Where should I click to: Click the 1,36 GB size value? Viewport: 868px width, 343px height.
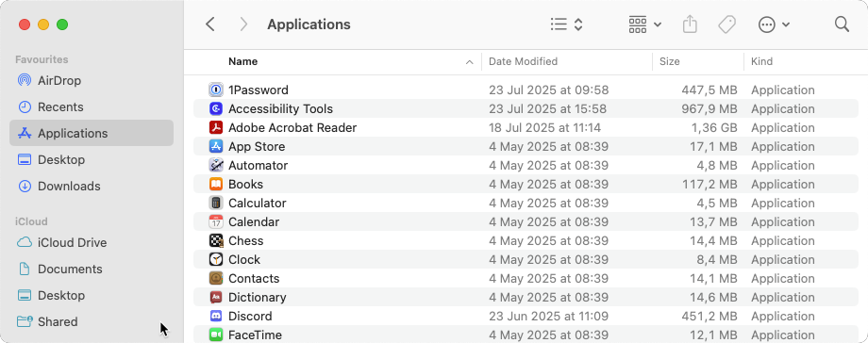tap(714, 128)
